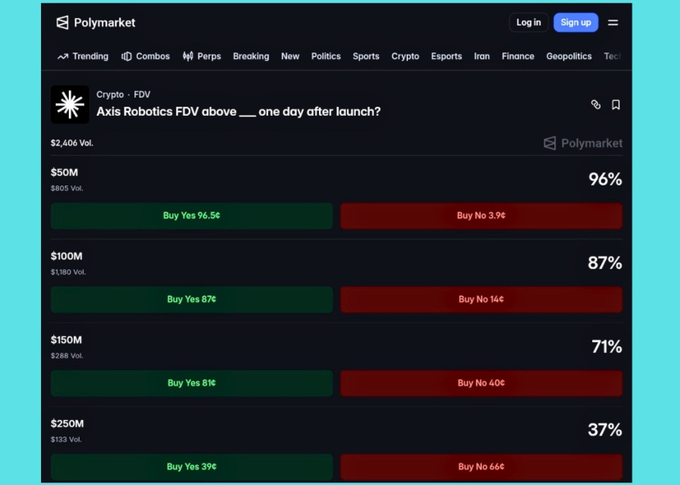Open the Iran tab
The image size is (680, 485).
(x=482, y=56)
